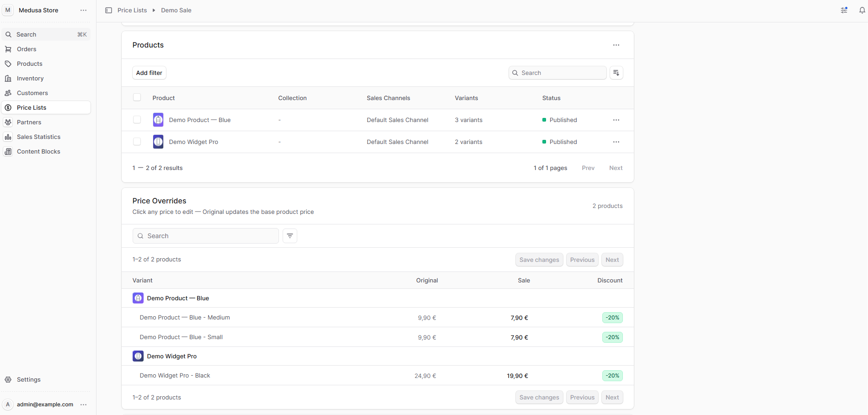This screenshot has width=868, height=415.
Task: Open actions menu for Demo Product — Blue row
Action: (616, 120)
